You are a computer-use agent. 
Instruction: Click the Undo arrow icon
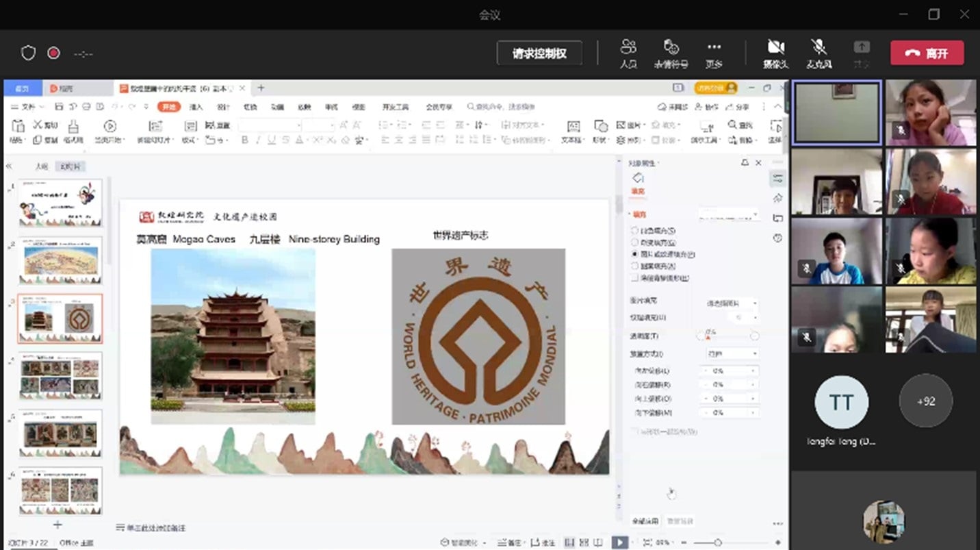point(114,107)
